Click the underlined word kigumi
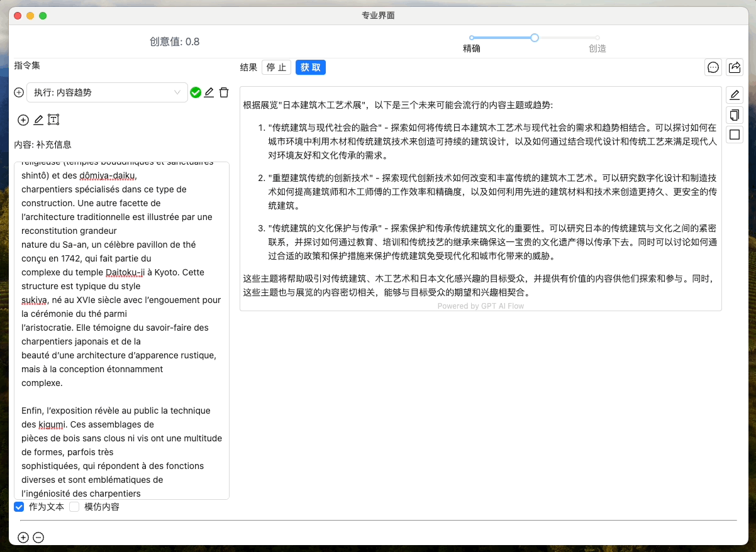The width and height of the screenshot is (756, 552). point(52,424)
